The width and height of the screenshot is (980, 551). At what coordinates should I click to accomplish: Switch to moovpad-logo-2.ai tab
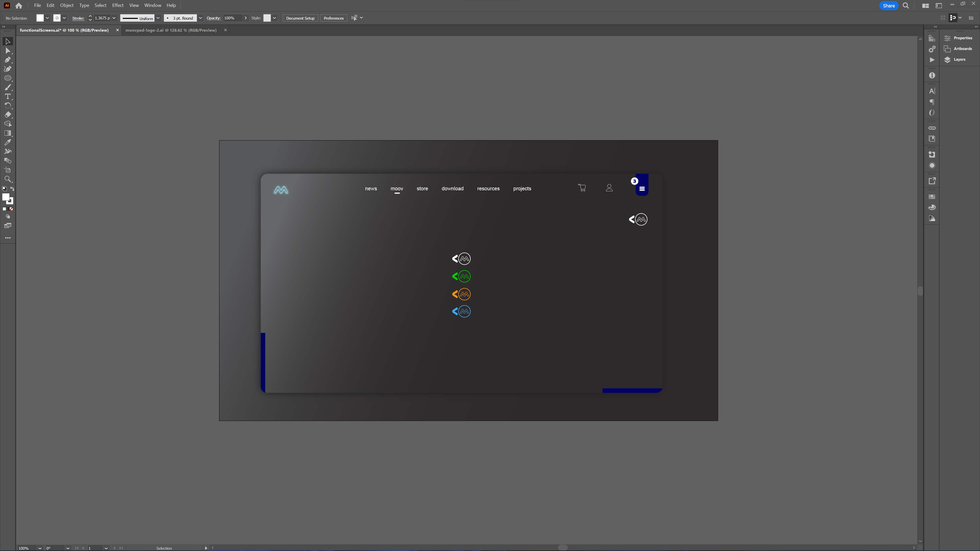point(171,30)
